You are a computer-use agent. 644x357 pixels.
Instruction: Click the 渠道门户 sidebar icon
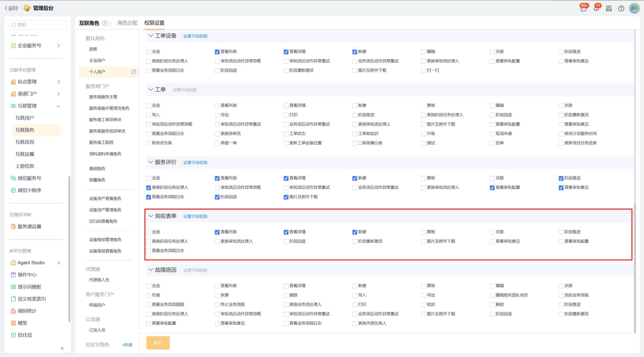(x=13, y=94)
